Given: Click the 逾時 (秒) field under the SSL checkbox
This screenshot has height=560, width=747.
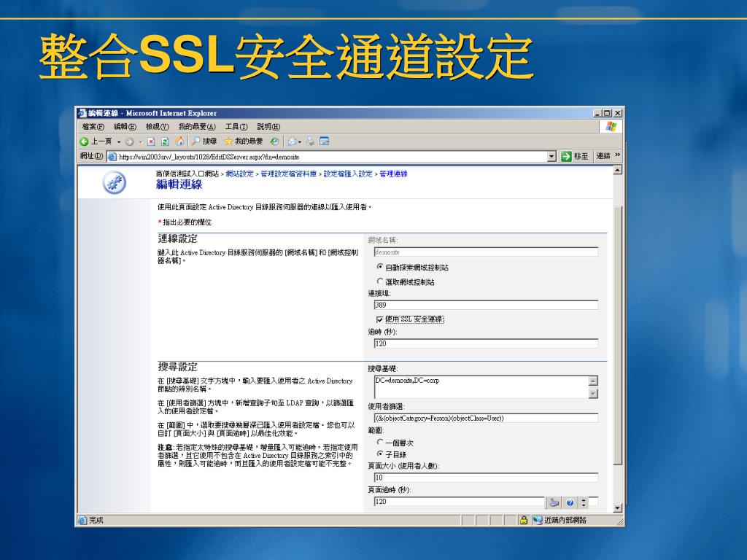Looking at the screenshot, I should click(x=486, y=343).
